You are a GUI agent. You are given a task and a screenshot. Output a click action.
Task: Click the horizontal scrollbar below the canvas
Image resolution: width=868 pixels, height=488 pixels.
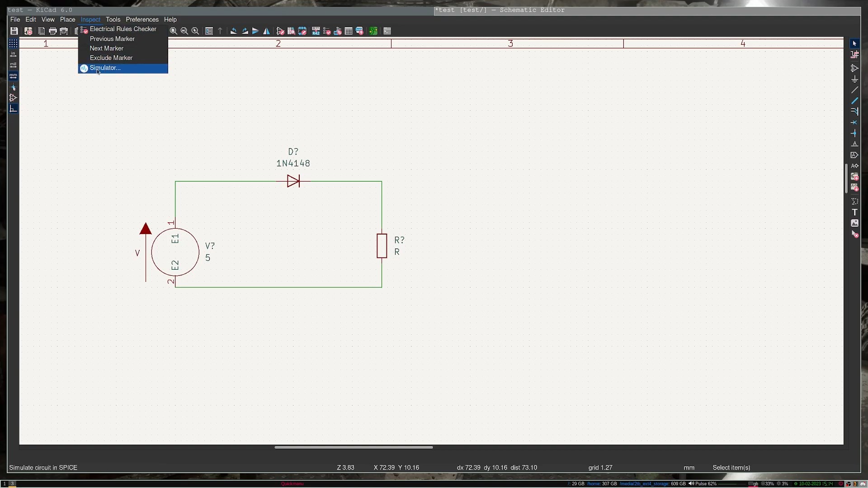(354, 447)
